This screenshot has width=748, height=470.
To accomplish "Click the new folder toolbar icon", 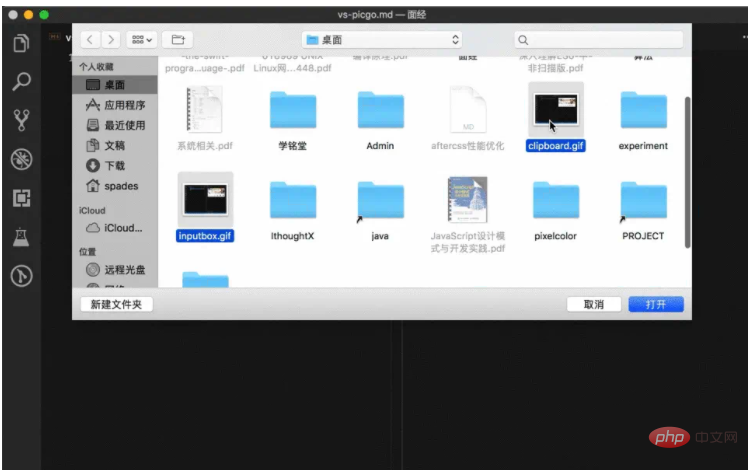I will 178,40.
